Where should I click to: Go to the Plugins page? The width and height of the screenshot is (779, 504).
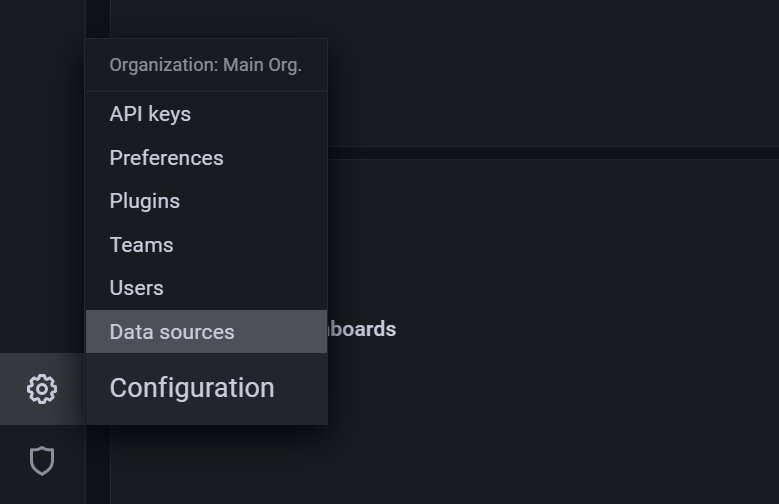(145, 201)
